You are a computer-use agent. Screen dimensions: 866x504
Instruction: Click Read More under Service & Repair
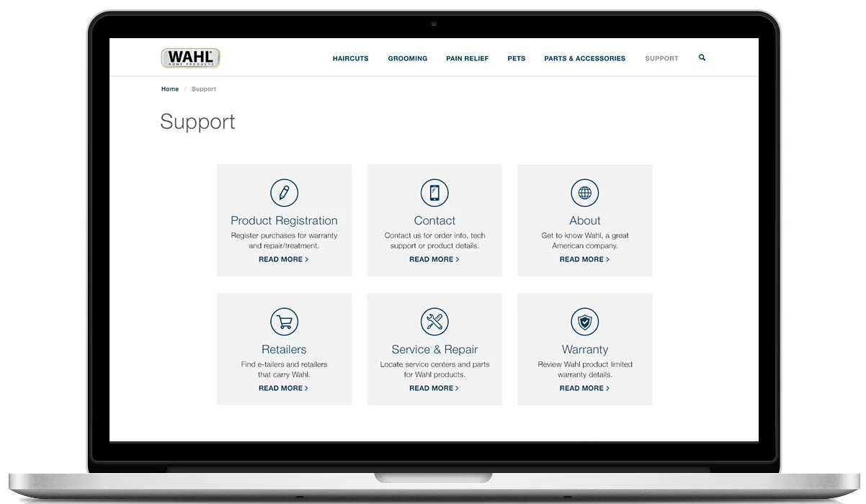434,388
